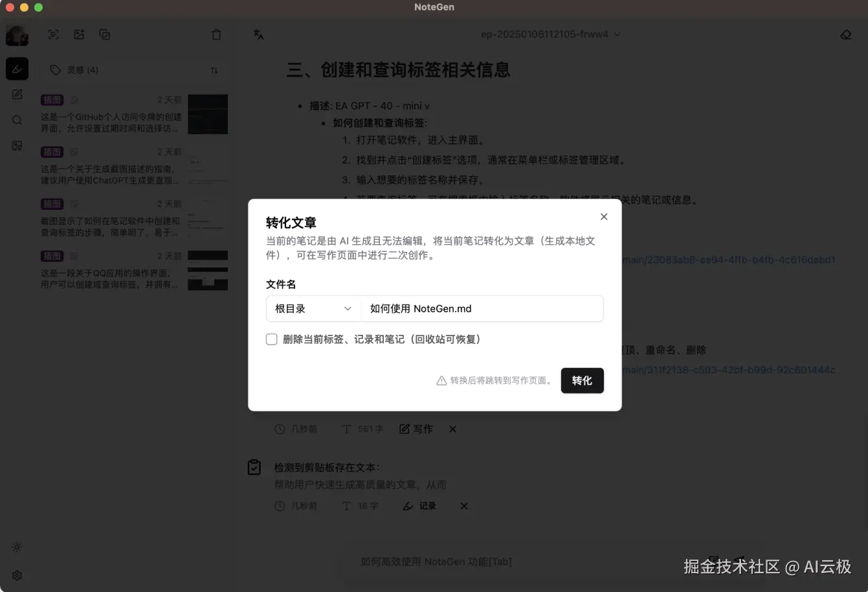Open the thumbnail of the QQ应用 note

(x=208, y=270)
